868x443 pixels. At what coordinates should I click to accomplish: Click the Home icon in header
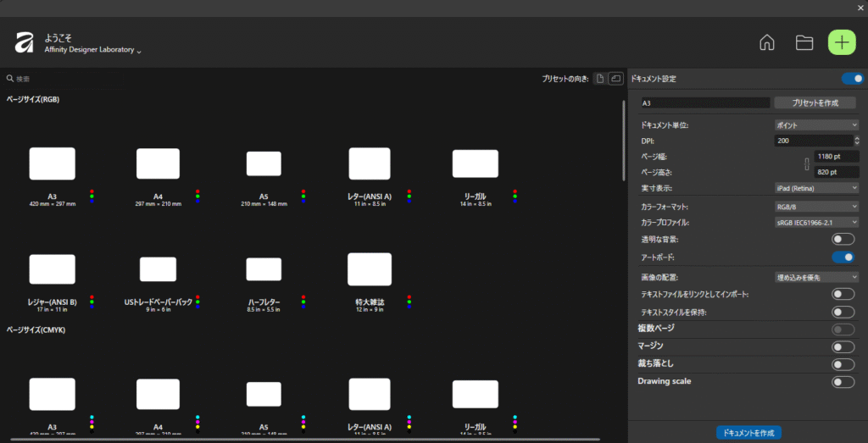coord(767,42)
